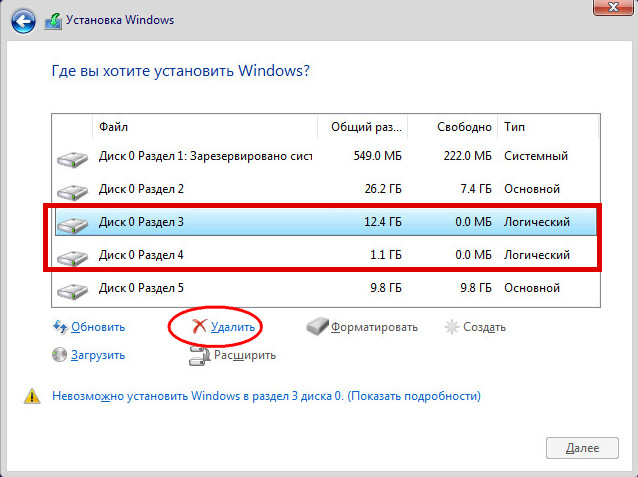
Task: Click the Основной type cell of Раздел 5
Action: tap(532, 288)
